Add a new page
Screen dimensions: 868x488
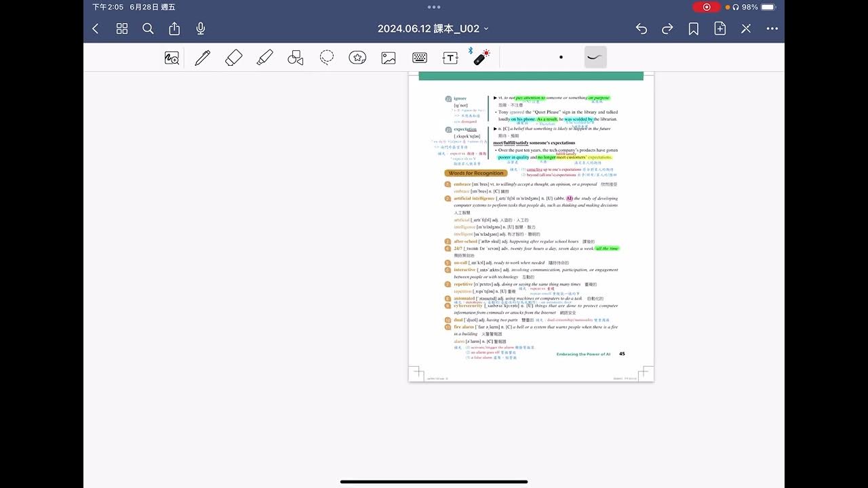(x=720, y=28)
